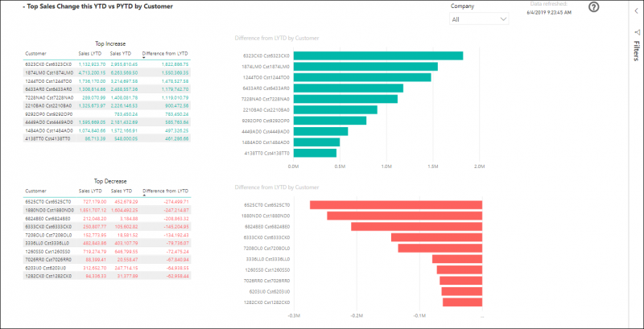Open the Company dropdown
This screenshot has height=329, width=644.
click(479, 19)
